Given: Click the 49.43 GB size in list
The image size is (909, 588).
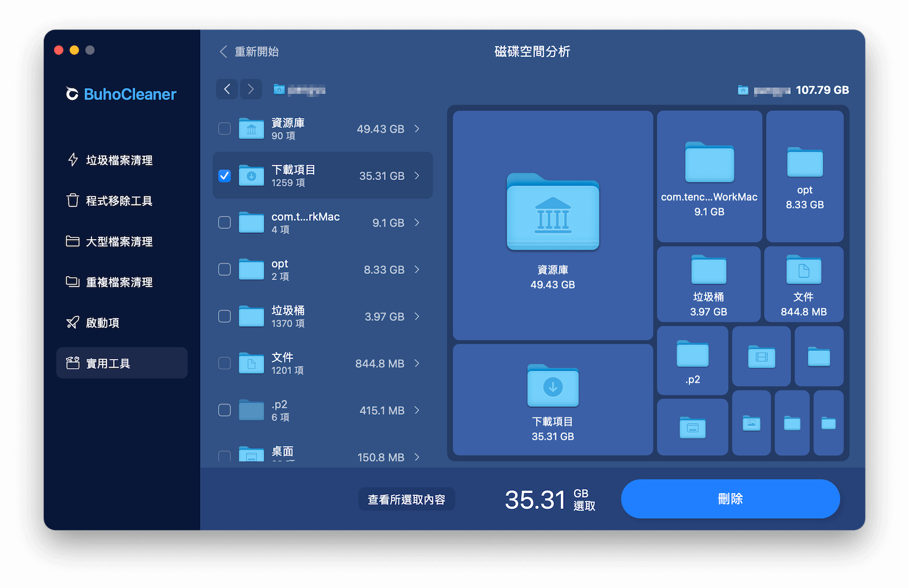Looking at the screenshot, I should coord(380,129).
